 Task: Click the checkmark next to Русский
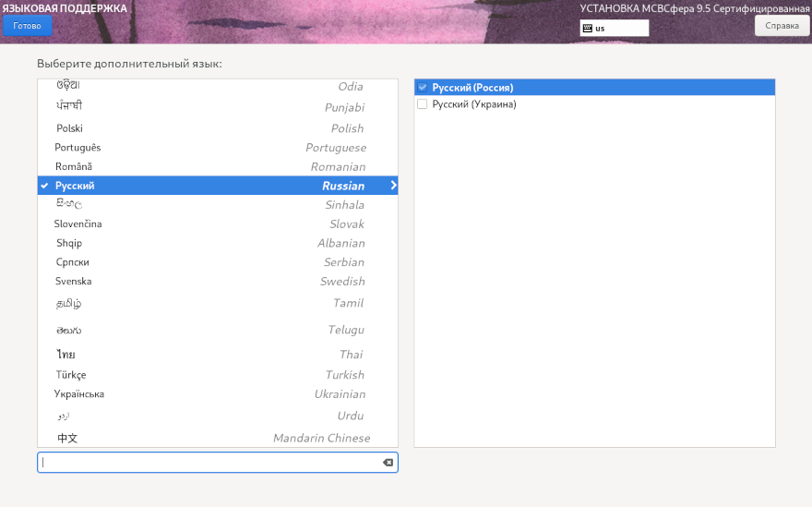coord(44,186)
